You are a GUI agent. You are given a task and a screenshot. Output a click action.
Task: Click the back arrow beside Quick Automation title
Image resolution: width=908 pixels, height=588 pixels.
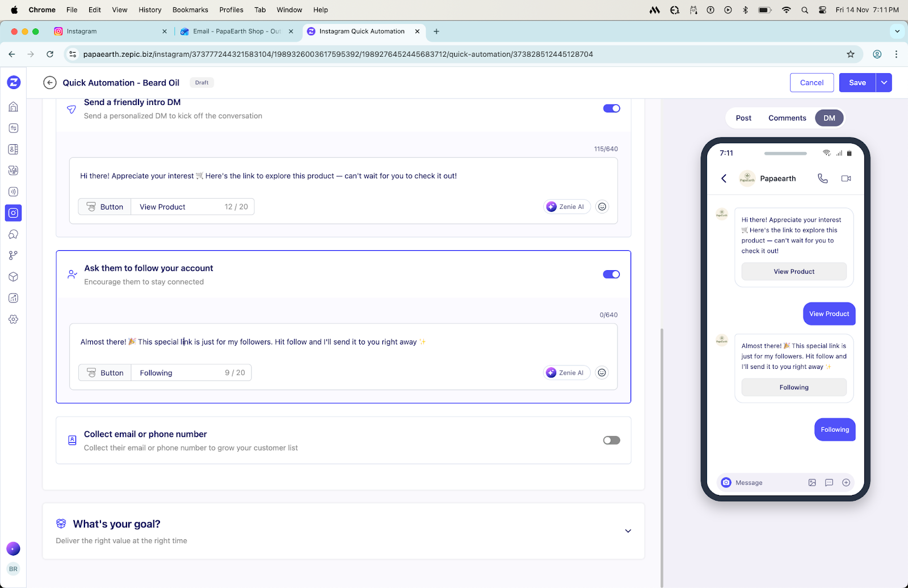[x=50, y=83]
